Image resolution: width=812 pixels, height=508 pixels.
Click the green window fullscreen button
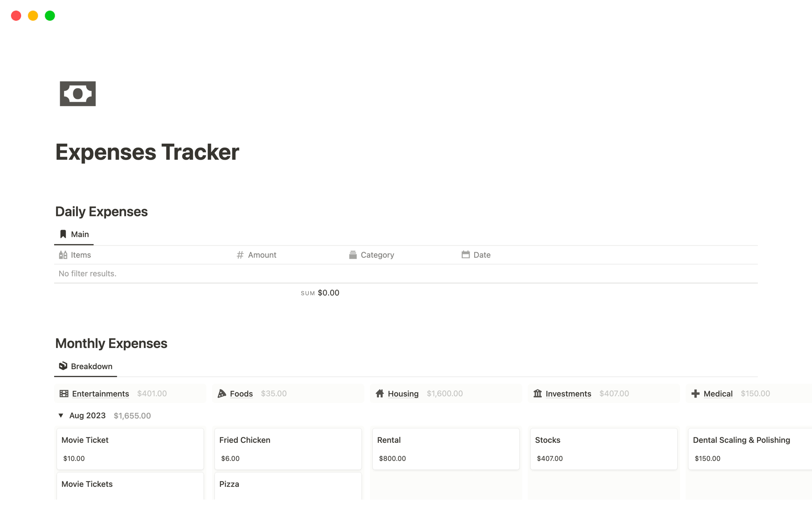click(x=50, y=16)
